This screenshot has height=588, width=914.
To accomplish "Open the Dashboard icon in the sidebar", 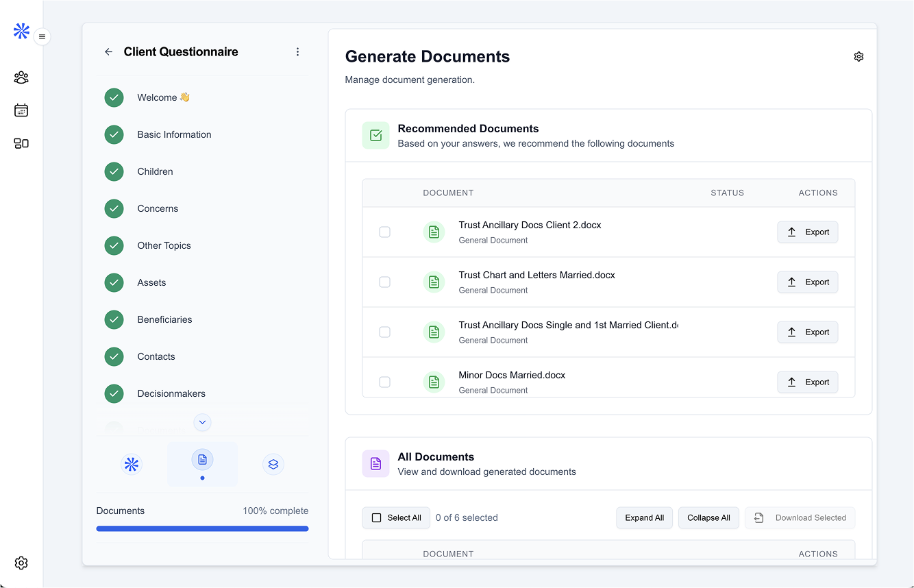I will (21, 143).
